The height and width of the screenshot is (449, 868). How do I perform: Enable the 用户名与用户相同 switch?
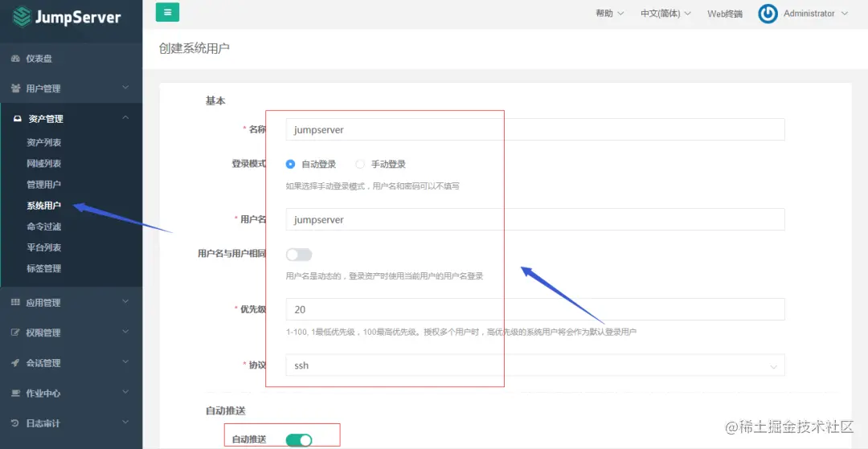click(299, 255)
